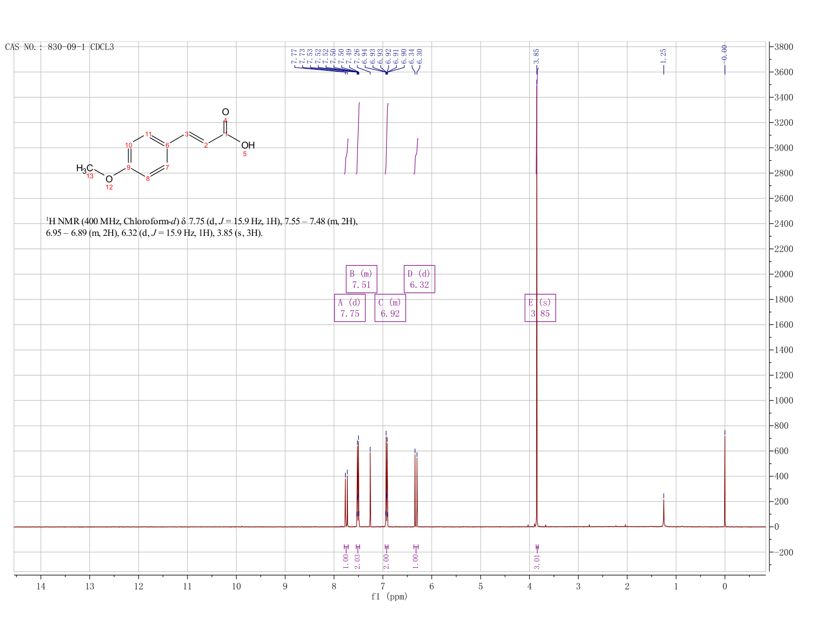Click the doublet peaks near 7.75 ppm

[346, 500]
